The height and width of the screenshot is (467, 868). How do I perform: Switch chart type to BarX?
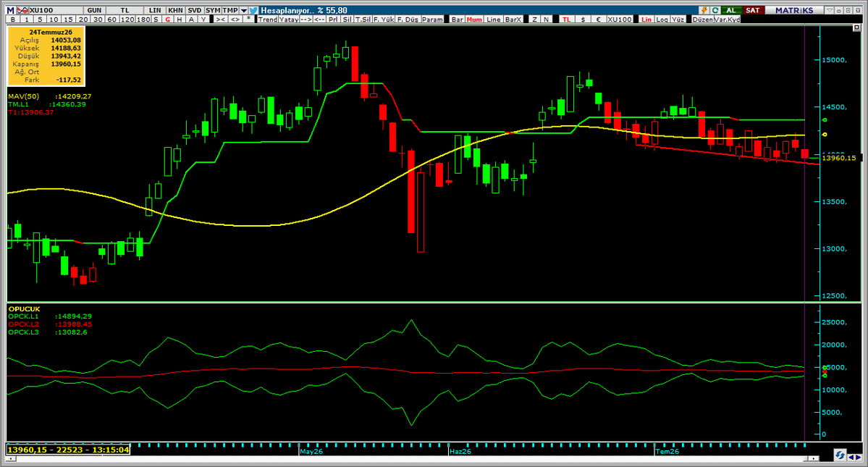coord(513,20)
